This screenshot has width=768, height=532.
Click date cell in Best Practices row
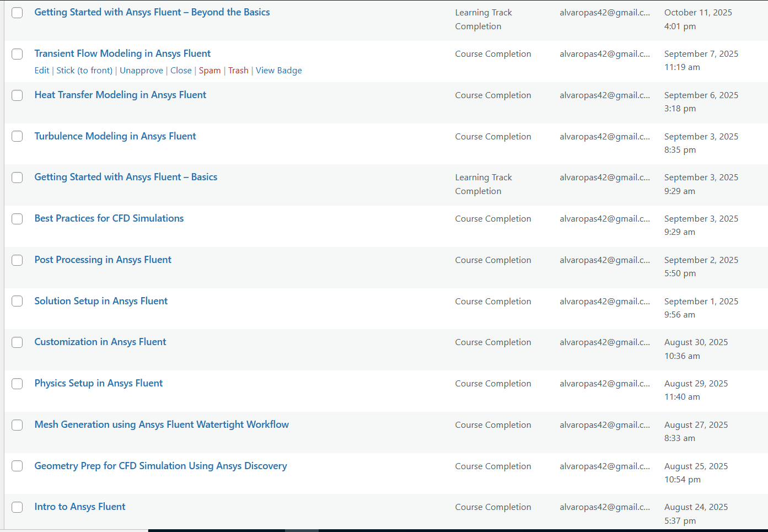(701, 225)
